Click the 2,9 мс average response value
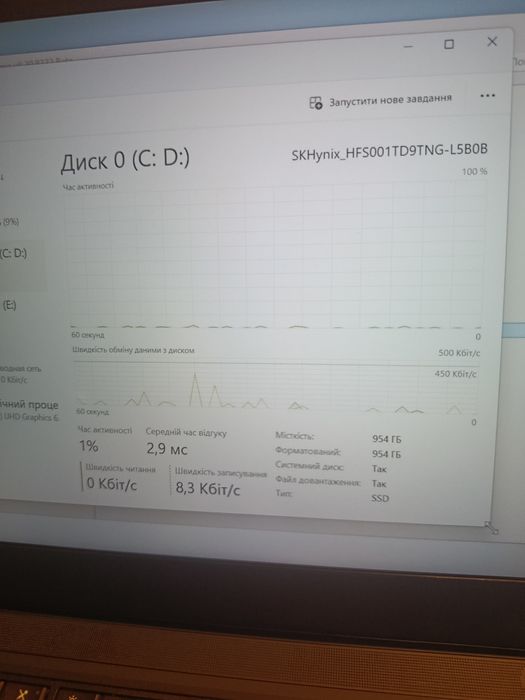Screen dimensions: 525x700 point(167,449)
